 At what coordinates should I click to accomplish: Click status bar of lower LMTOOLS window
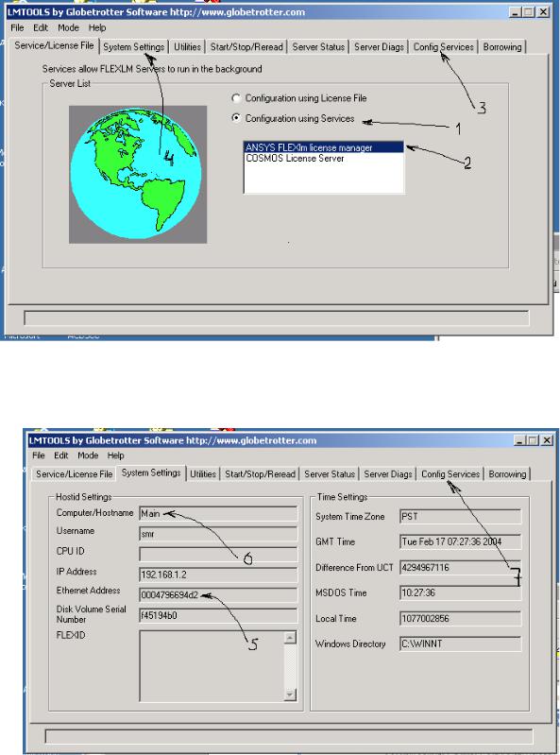[x=289, y=736]
